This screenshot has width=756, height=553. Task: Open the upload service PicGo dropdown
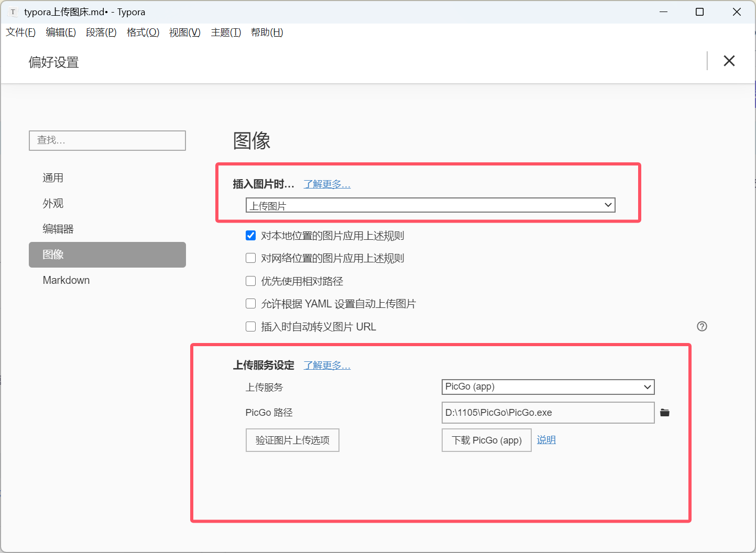point(547,387)
